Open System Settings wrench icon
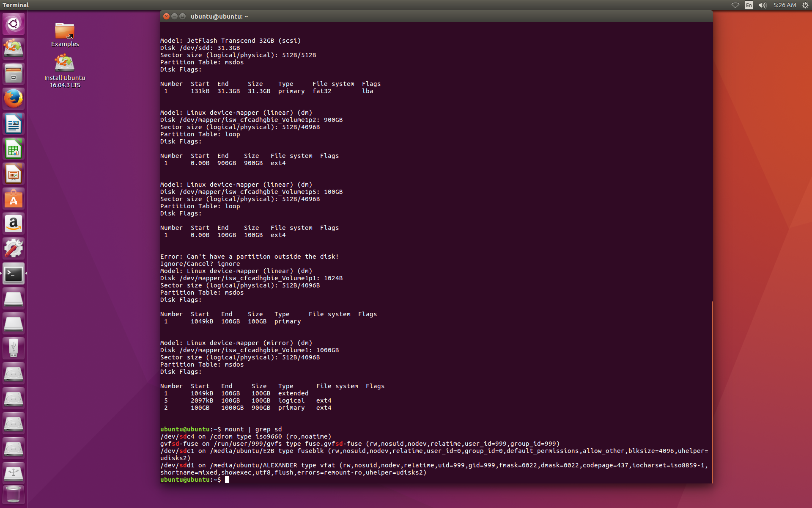The width and height of the screenshot is (812, 508). click(x=14, y=248)
